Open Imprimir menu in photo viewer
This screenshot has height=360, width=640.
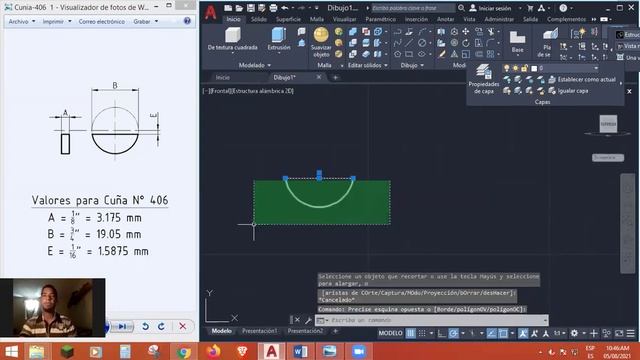(x=57, y=21)
